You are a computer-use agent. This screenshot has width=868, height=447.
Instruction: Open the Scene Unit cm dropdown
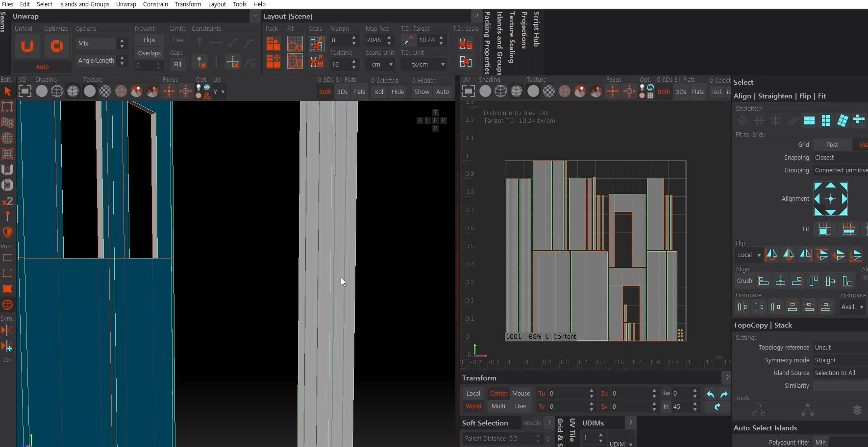point(381,65)
